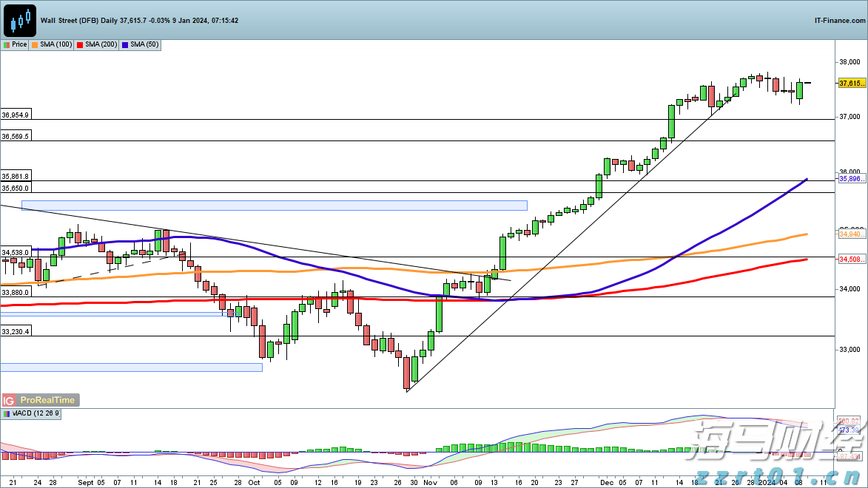The height and width of the screenshot is (488, 868).
Task: Click the MACD multicolor legend icon
Action: pyautogui.click(x=7, y=414)
